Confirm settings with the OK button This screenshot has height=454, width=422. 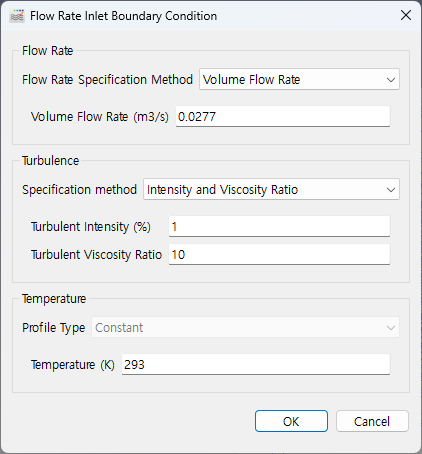[x=291, y=421]
